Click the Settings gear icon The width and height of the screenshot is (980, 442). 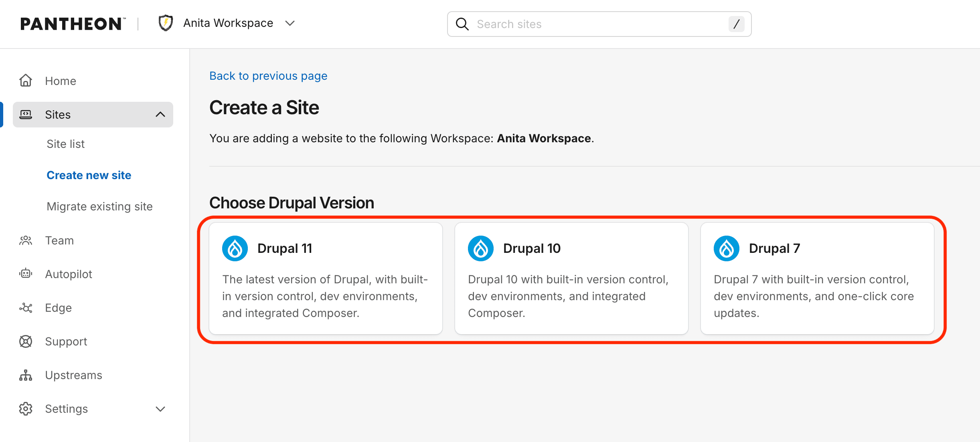click(x=26, y=409)
